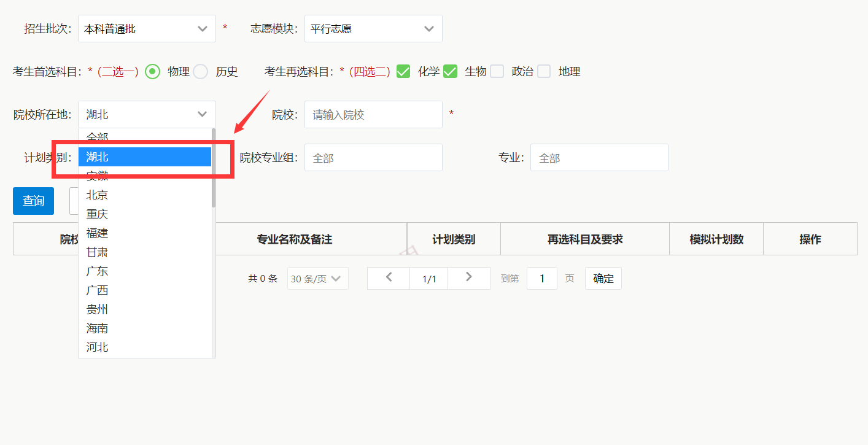
Task: Open the 招生批次 dropdown arrow
Action: (203, 28)
